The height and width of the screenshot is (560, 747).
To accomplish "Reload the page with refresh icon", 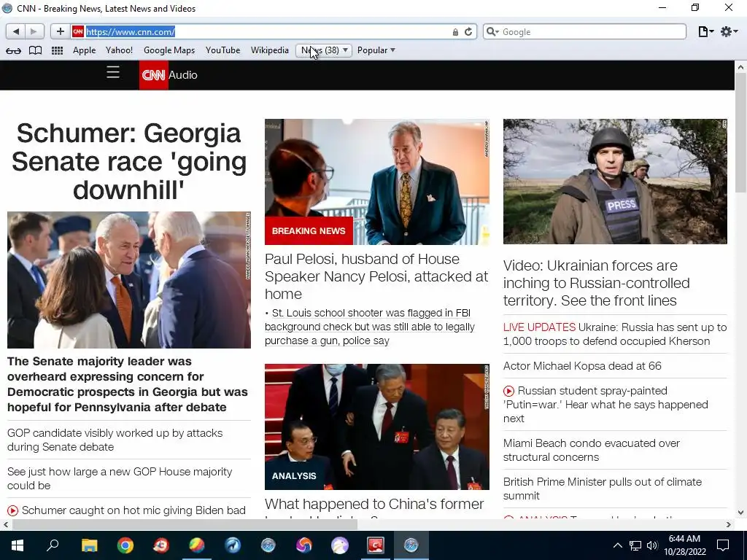I will [468, 31].
